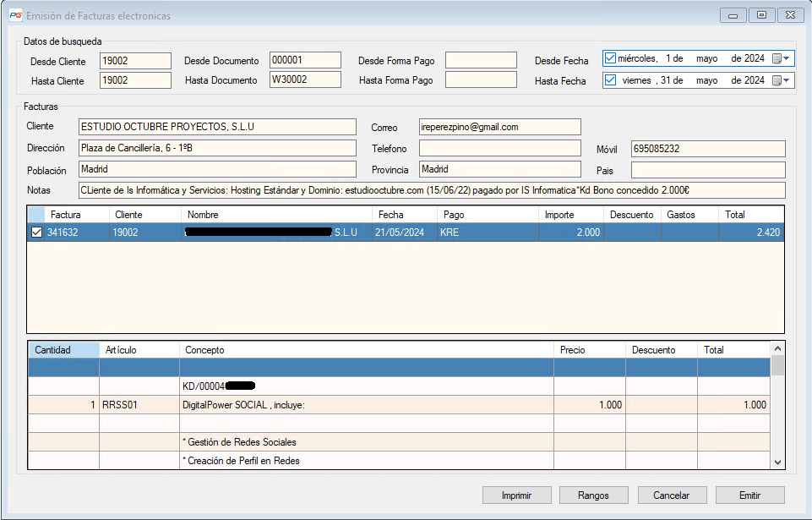Click the Pago column header
This screenshot has width=812, height=520.
click(488, 215)
